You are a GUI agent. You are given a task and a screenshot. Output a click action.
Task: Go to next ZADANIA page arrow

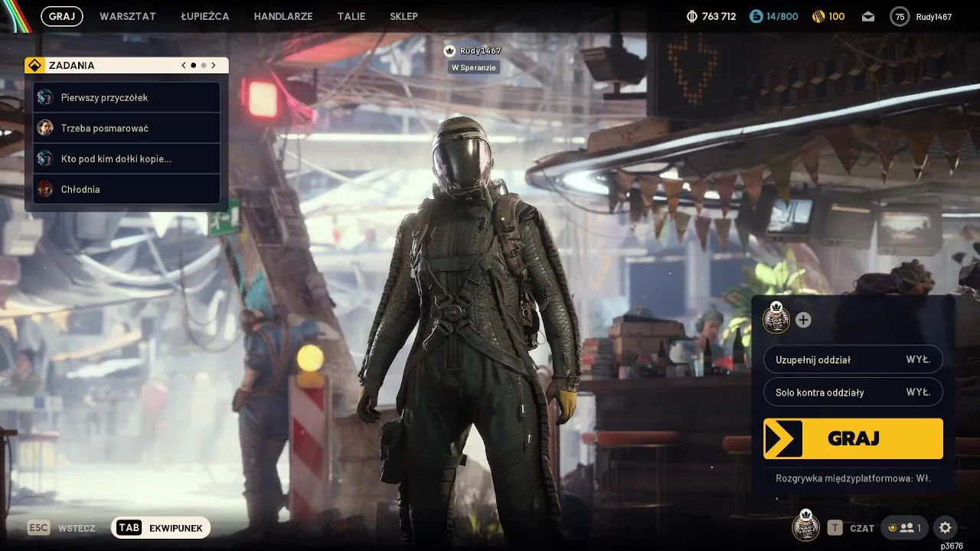tap(214, 65)
